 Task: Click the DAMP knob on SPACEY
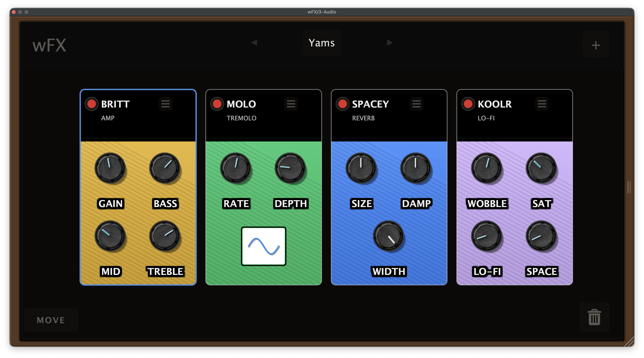click(x=416, y=168)
